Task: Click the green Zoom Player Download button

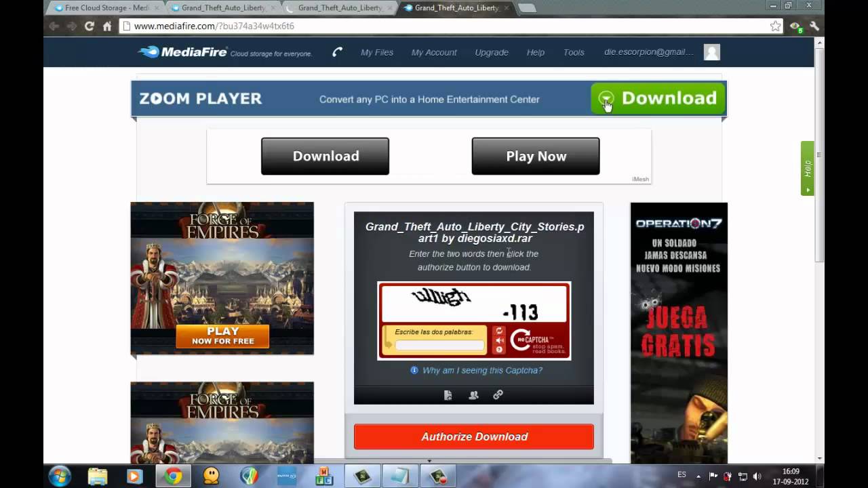Action: coord(658,99)
